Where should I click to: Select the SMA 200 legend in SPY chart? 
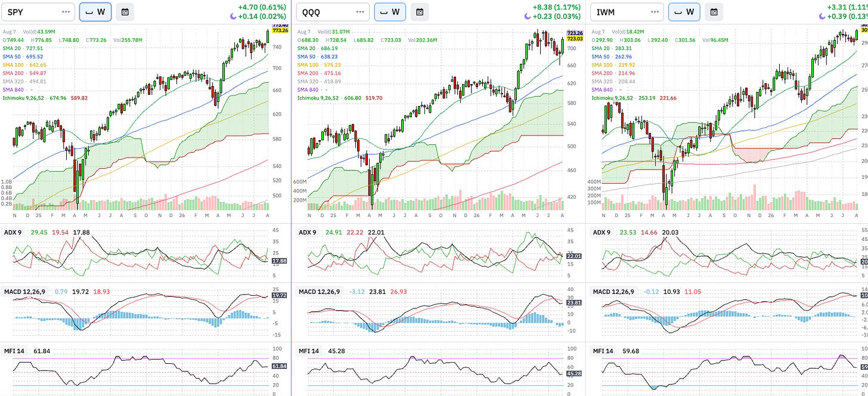click(24, 73)
